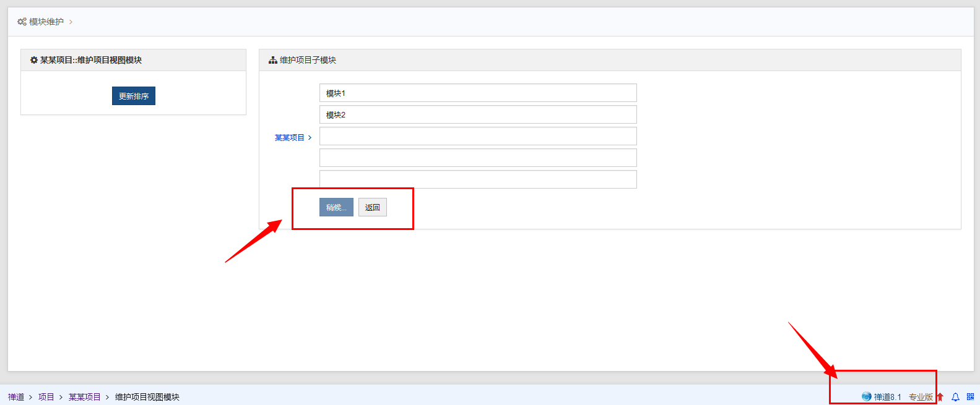Click the sitemap icon beside 维护项目子模块
The image size is (980, 405).
tap(272, 60)
